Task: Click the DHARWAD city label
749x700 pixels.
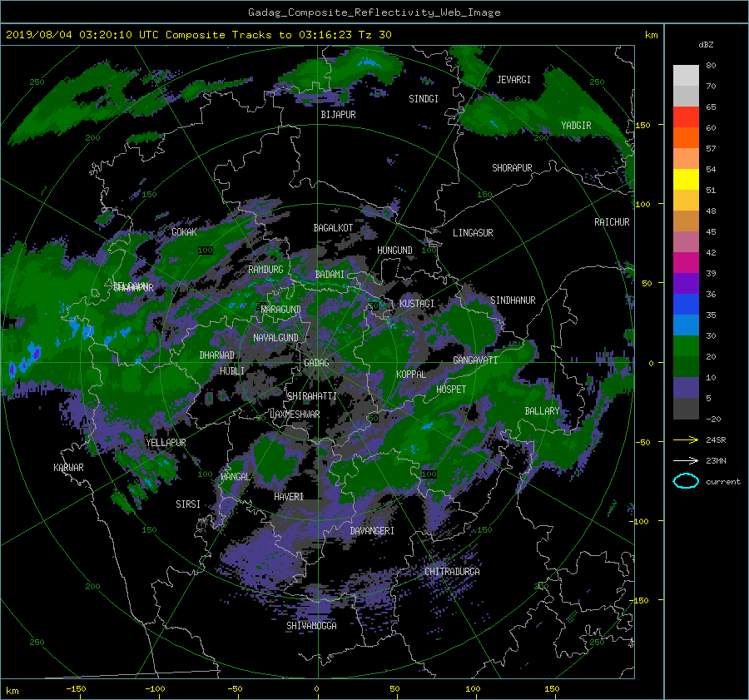Action: [217, 355]
